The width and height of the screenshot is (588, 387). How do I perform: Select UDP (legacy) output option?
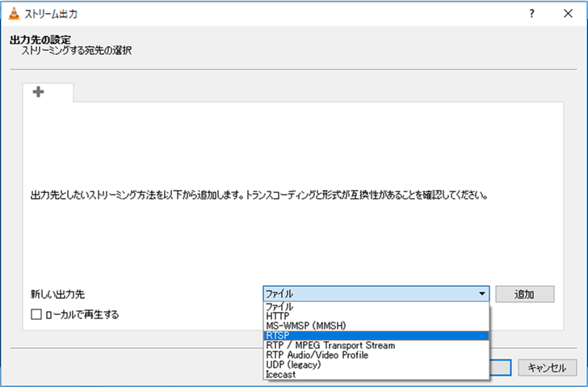point(376,365)
